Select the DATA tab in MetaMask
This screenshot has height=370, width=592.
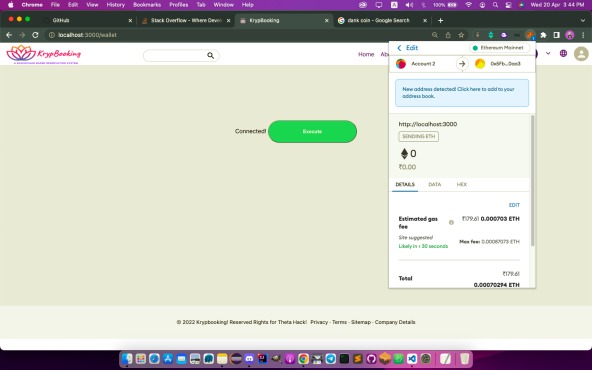[x=435, y=185]
